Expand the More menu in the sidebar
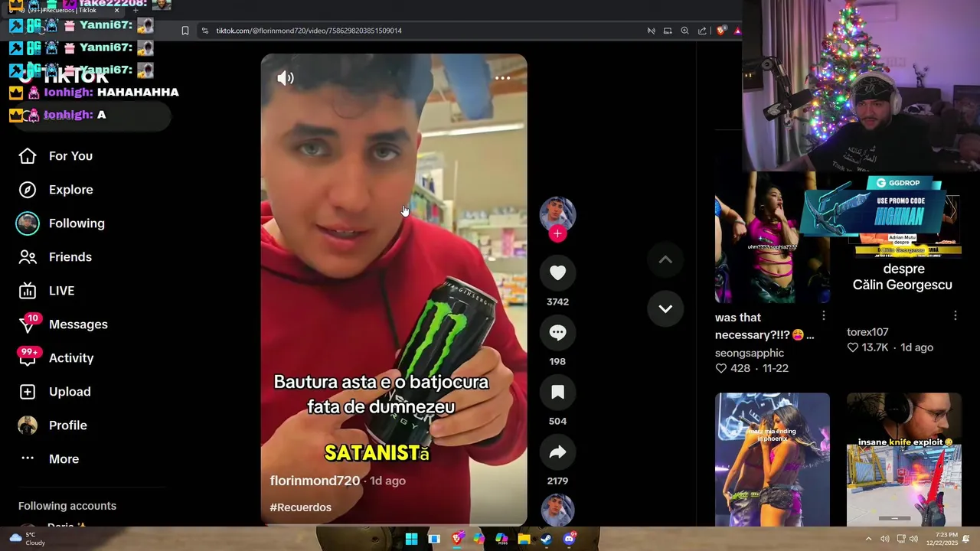The width and height of the screenshot is (980, 551). click(64, 459)
